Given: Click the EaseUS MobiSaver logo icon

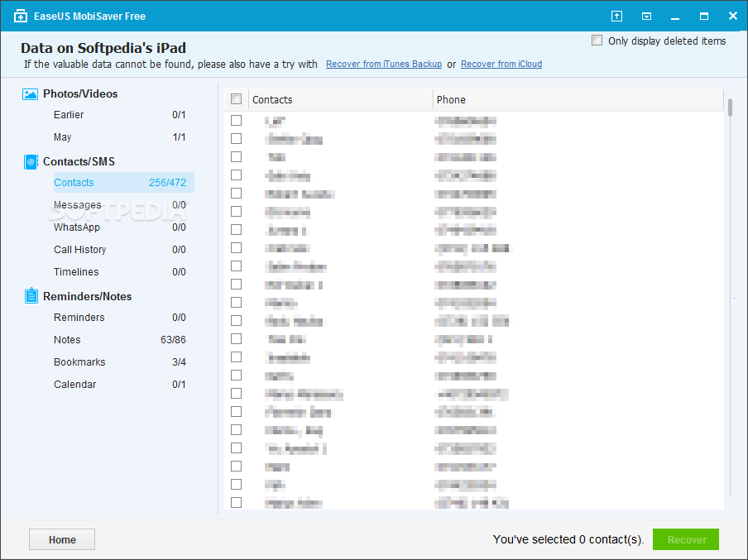Looking at the screenshot, I should [x=21, y=17].
